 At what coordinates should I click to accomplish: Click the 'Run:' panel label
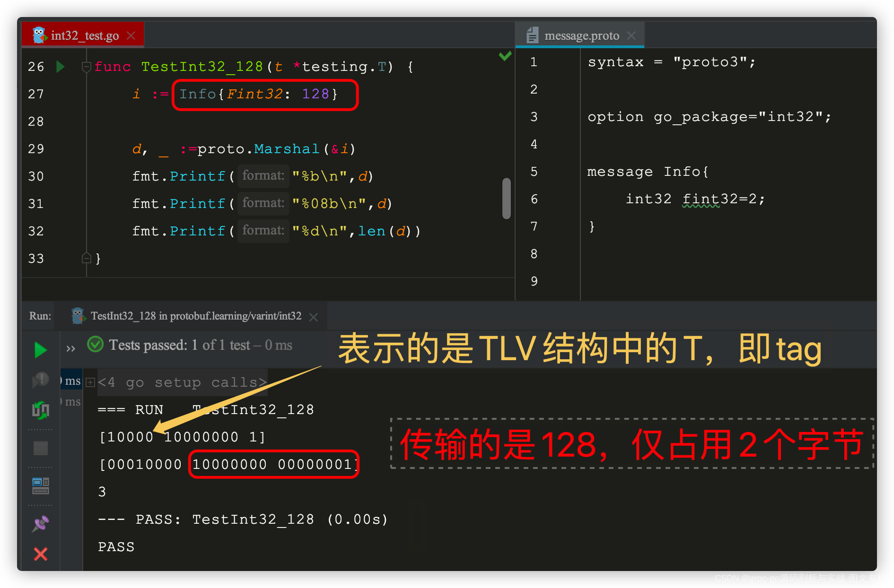tap(40, 316)
